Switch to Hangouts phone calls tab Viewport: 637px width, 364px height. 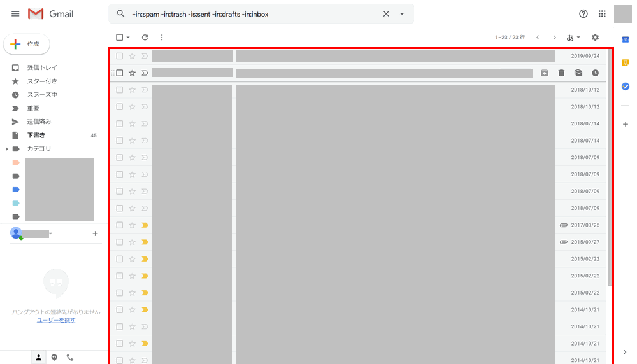click(x=70, y=358)
